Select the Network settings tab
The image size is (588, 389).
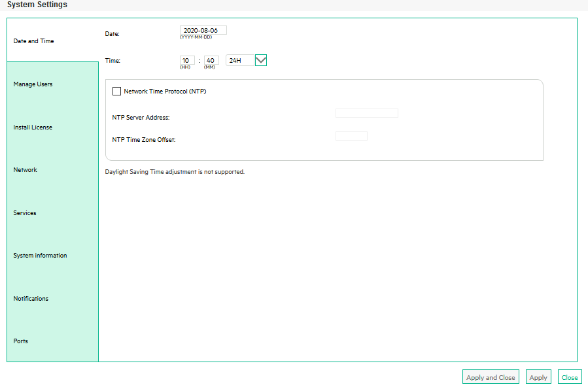pos(52,170)
